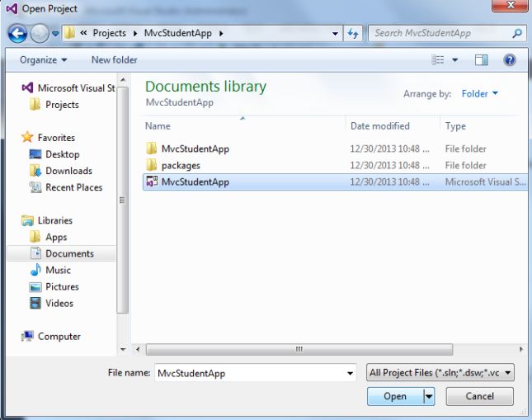532x420 pixels.
Task: Click the magnifying glass search icon
Action: 517,33
